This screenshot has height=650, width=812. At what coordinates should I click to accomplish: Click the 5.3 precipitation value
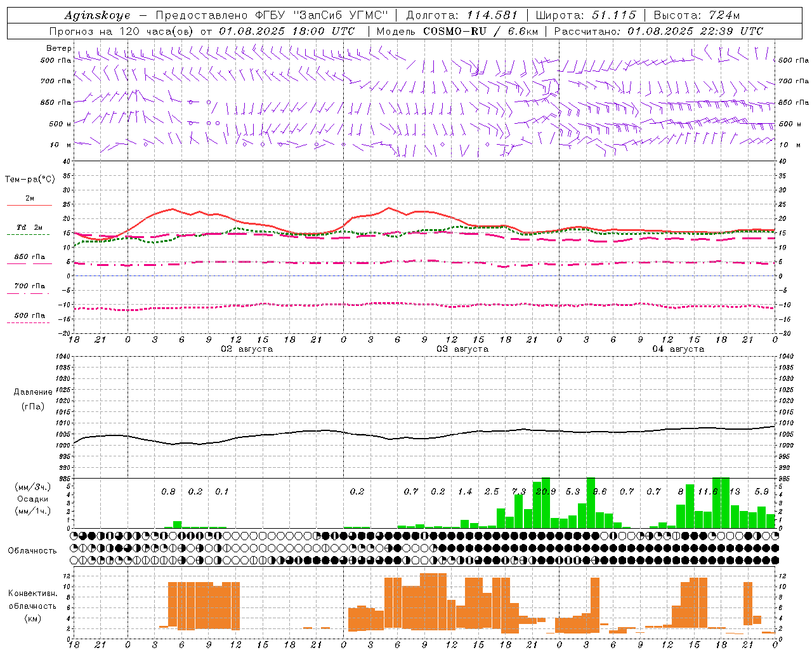(573, 492)
